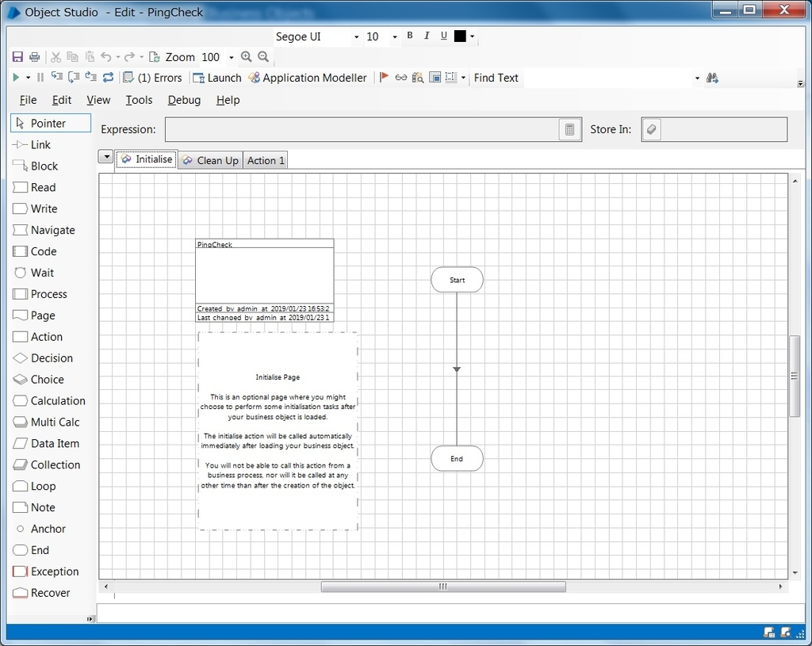Click the black font colour swatch
The height and width of the screenshot is (646, 812).
(x=460, y=36)
